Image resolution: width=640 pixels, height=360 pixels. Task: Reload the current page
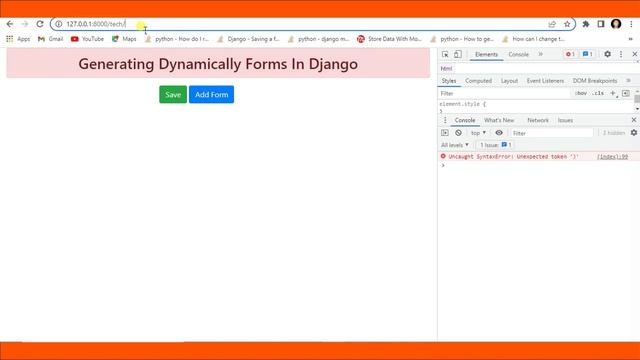[40, 24]
